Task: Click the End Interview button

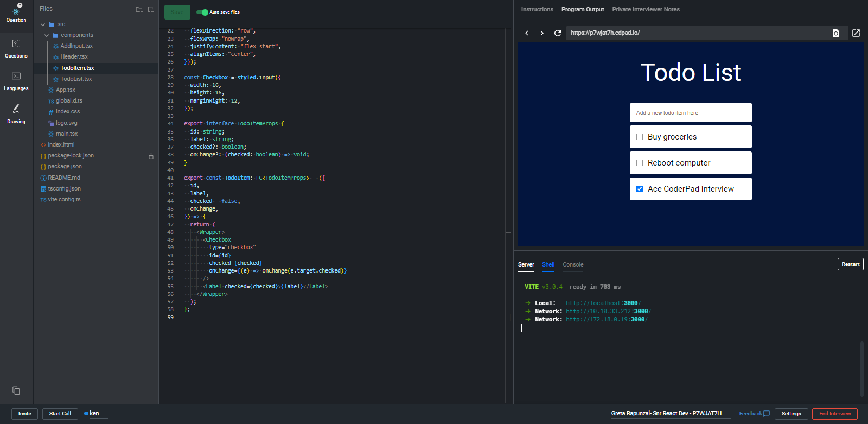Action: (834, 414)
